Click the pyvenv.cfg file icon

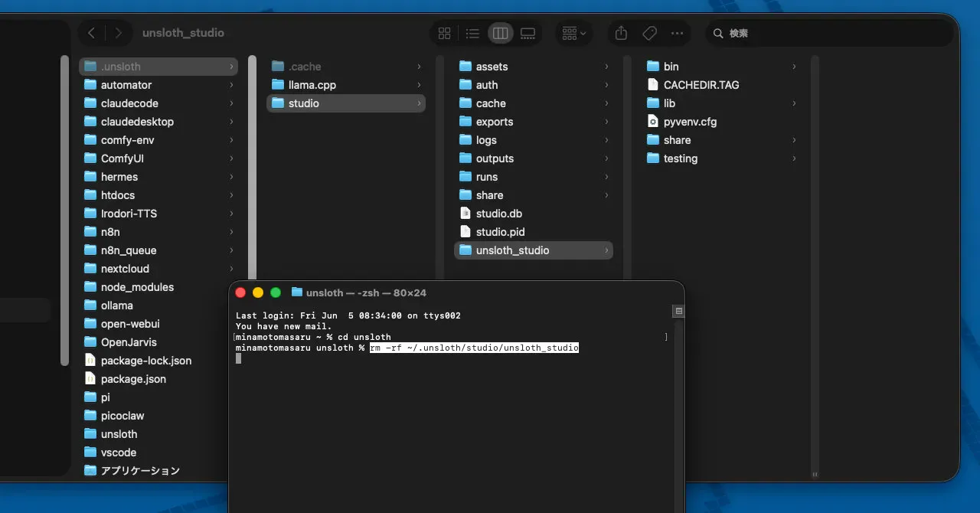[x=653, y=122]
